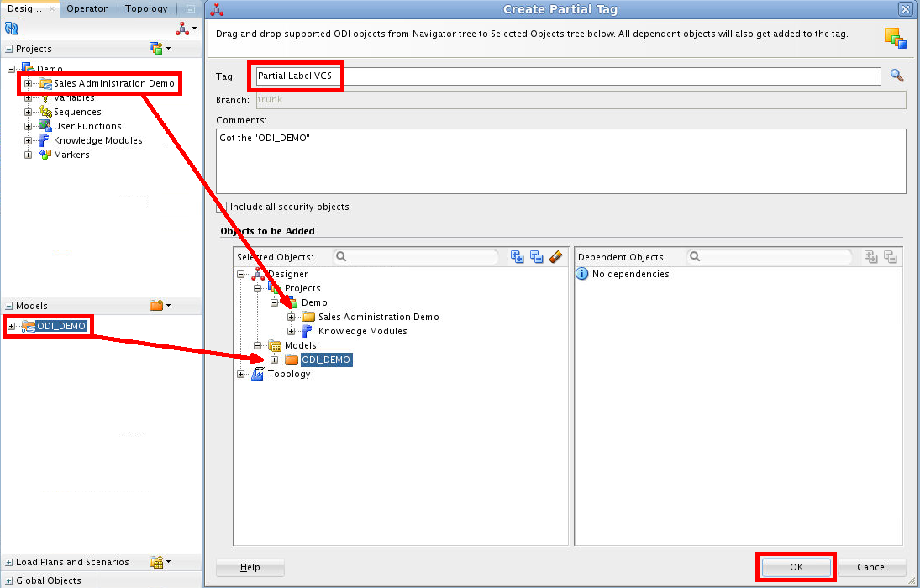Select Knowledge Modules in Selected Objects tree
Image resolution: width=920 pixels, height=588 pixels.
[x=363, y=331]
